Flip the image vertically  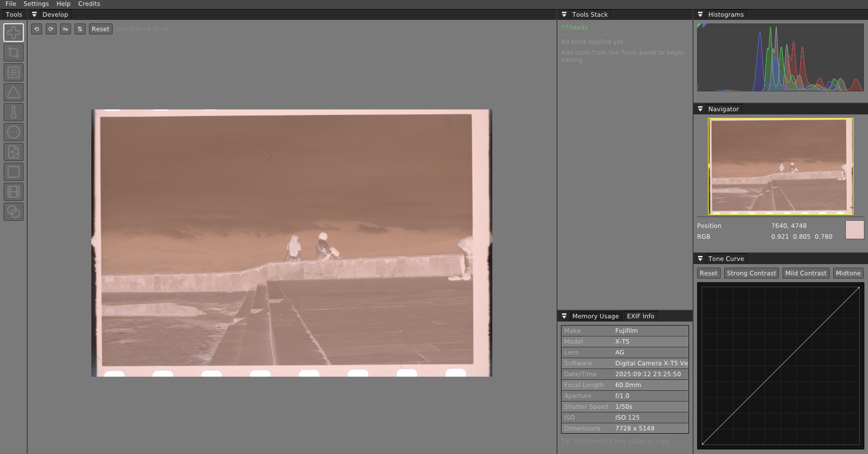click(x=80, y=28)
